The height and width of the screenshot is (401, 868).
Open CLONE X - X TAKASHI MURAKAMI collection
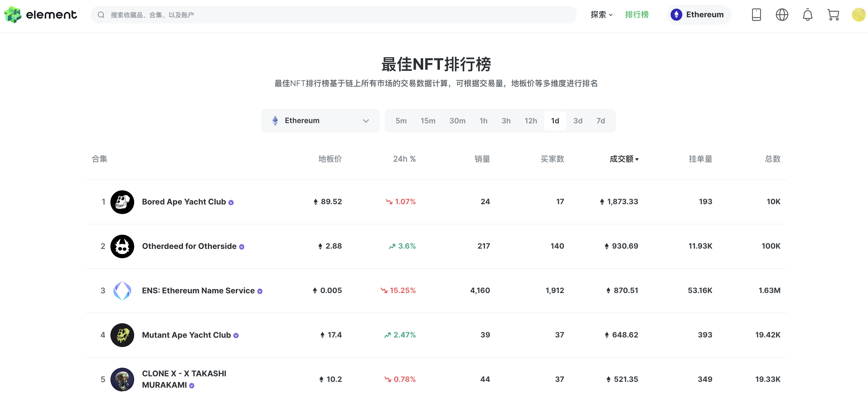click(x=184, y=379)
